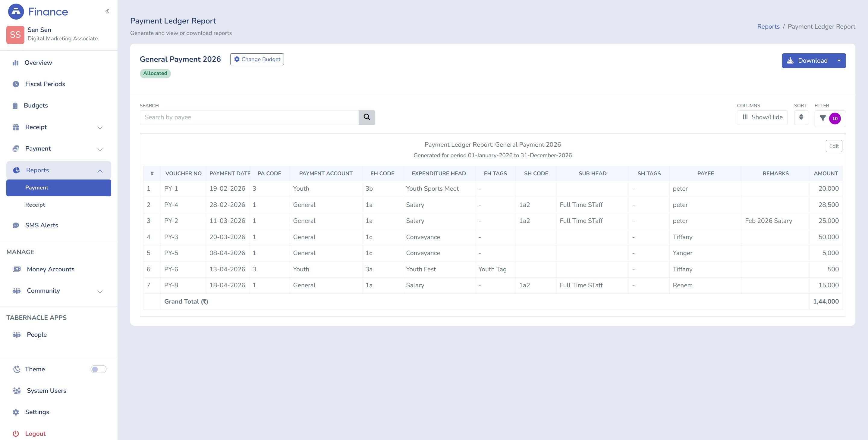Image resolution: width=868 pixels, height=440 pixels.
Task: Click the gear icon in Change Budget
Action: (237, 59)
